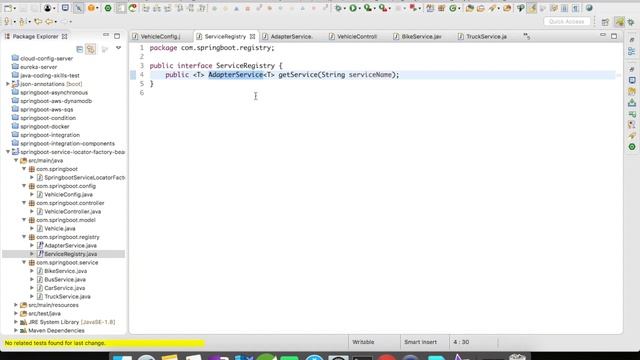This screenshot has height=360, width=640.
Task: Toggle Link with Editor button
Action: point(91,49)
